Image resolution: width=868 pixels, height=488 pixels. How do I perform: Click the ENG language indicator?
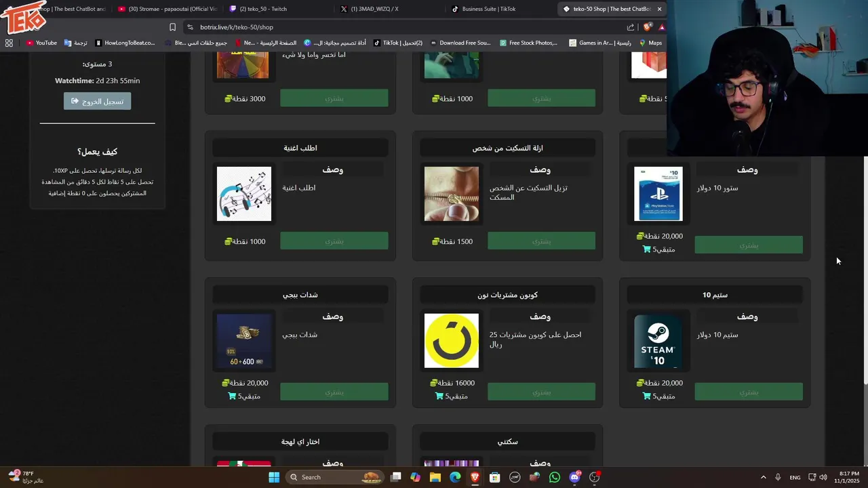click(x=795, y=477)
